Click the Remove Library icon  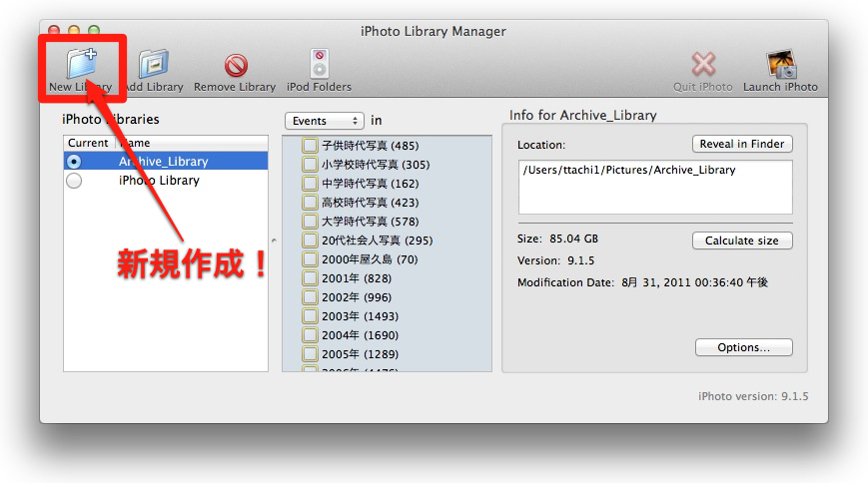(235, 66)
